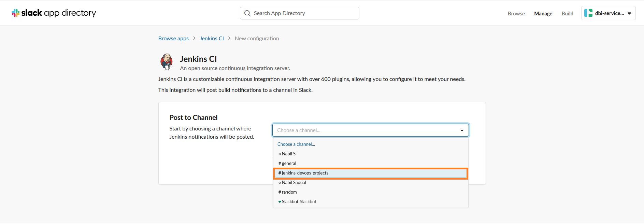
Task: Click the slack app directory wordmark
Action: (59, 13)
